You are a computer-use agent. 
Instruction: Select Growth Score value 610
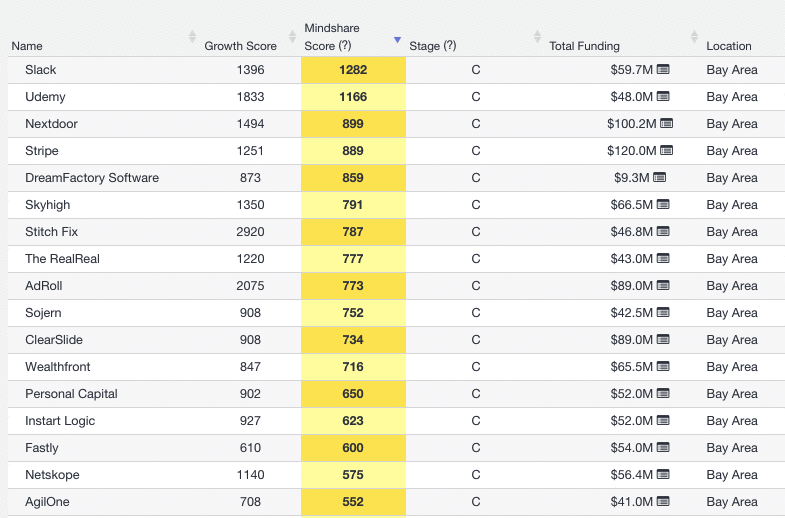[x=250, y=448]
